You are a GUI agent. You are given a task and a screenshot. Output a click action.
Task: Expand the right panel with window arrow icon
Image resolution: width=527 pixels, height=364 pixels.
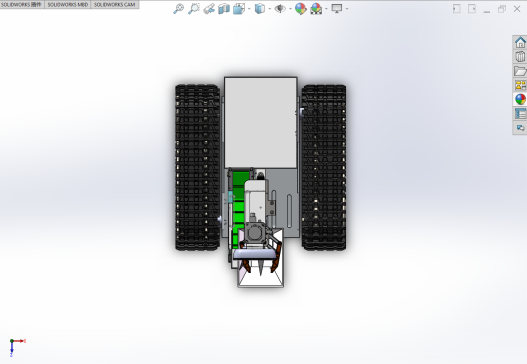472,9
